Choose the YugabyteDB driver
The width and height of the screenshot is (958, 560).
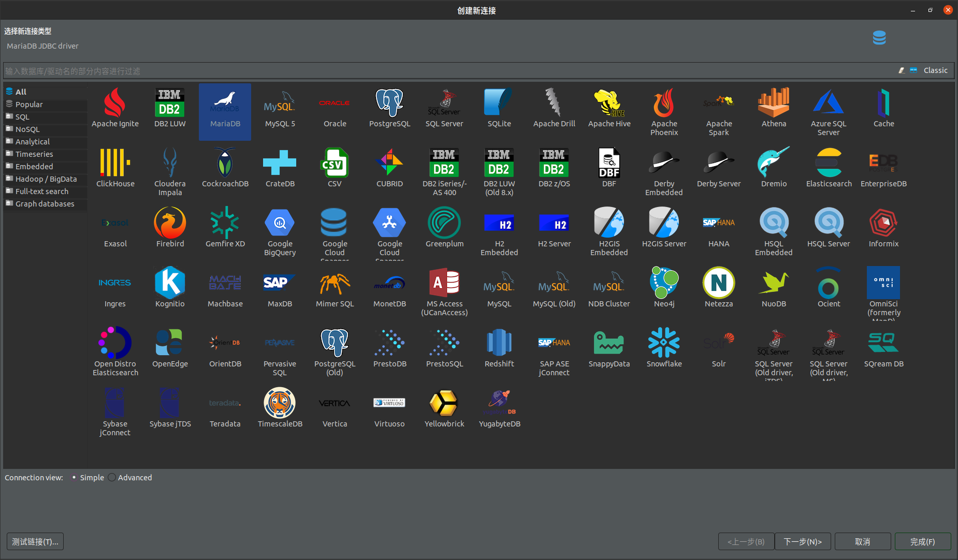click(499, 408)
